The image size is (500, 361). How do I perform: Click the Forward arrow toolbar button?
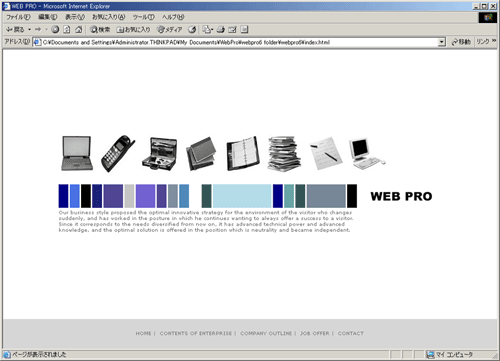(38, 30)
